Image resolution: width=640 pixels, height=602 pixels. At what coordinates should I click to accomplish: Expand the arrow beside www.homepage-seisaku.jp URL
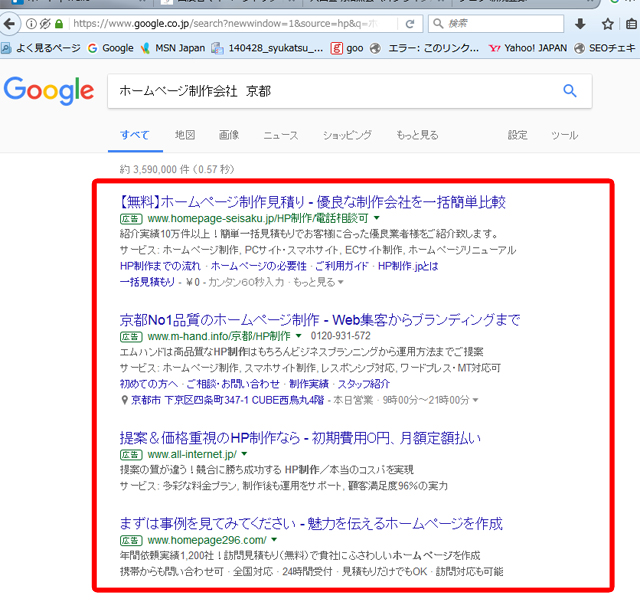[x=377, y=218]
